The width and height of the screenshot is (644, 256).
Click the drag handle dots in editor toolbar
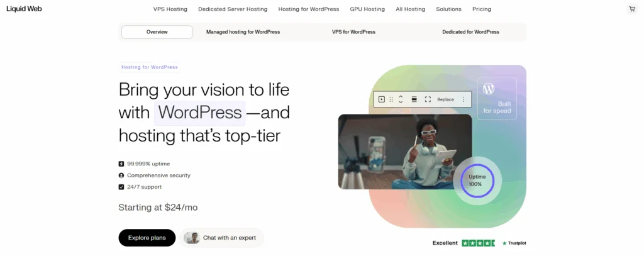(x=391, y=99)
